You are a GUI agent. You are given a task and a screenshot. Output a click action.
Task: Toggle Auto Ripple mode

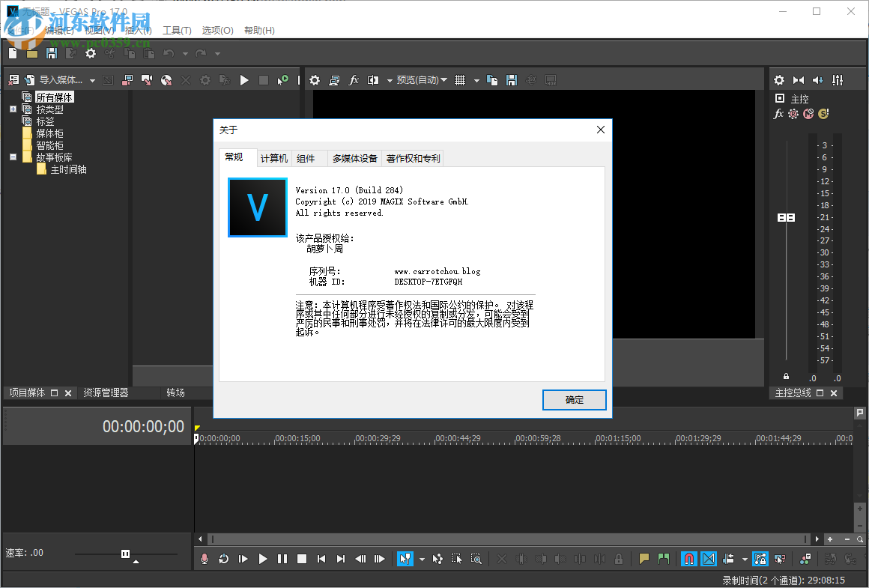coord(729,559)
